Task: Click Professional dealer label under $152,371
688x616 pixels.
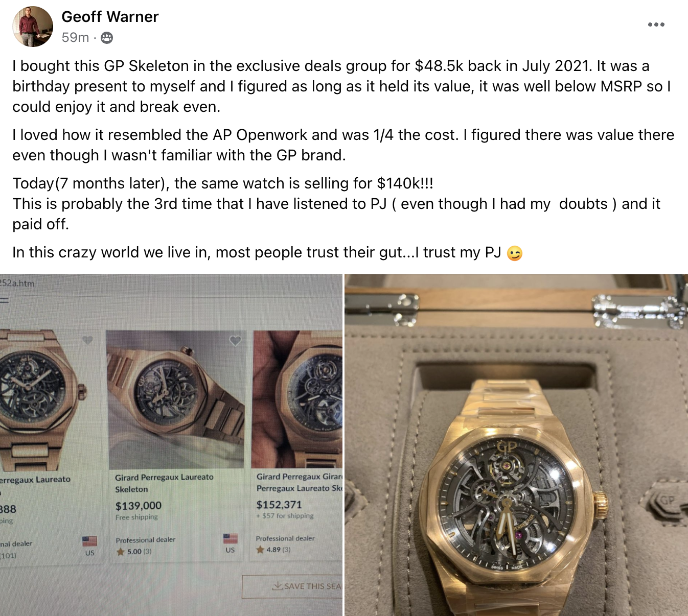Action: (285, 538)
